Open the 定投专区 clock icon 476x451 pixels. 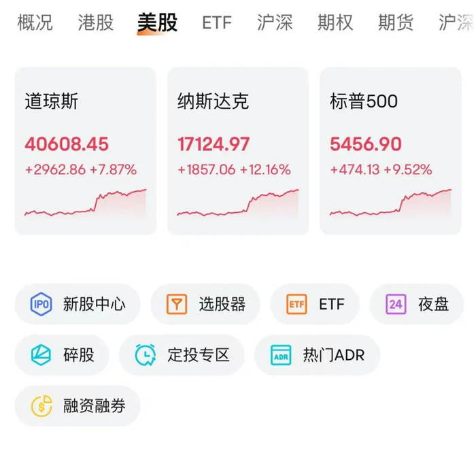click(x=146, y=355)
